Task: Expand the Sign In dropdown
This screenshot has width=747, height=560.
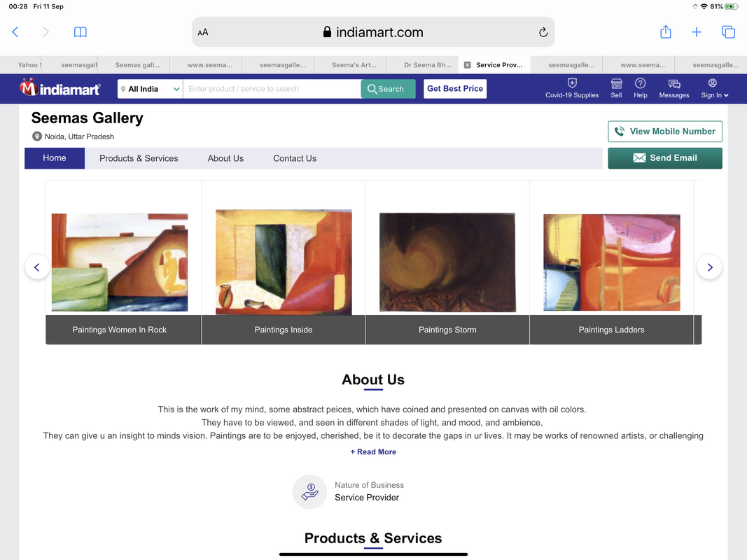Action: pos(714,89)
